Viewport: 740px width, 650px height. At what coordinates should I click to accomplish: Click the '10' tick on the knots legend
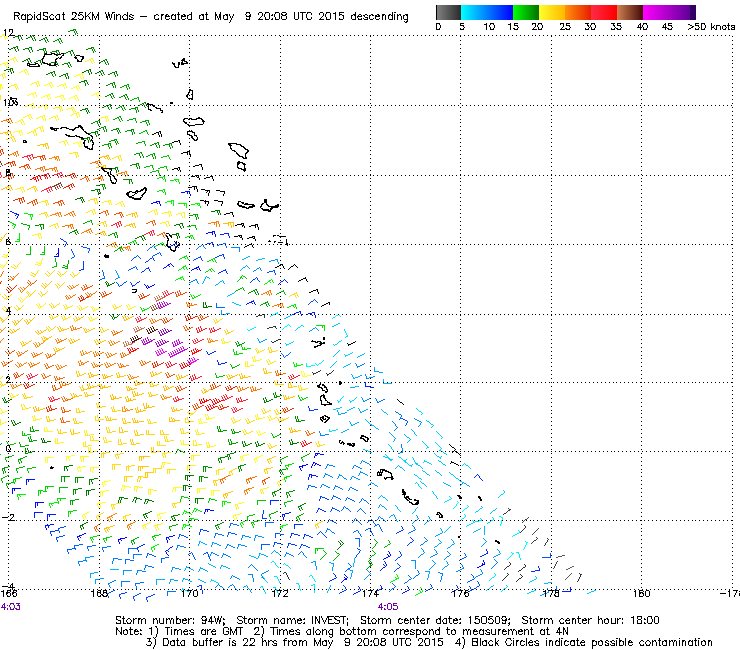click(x=489, y=27)
